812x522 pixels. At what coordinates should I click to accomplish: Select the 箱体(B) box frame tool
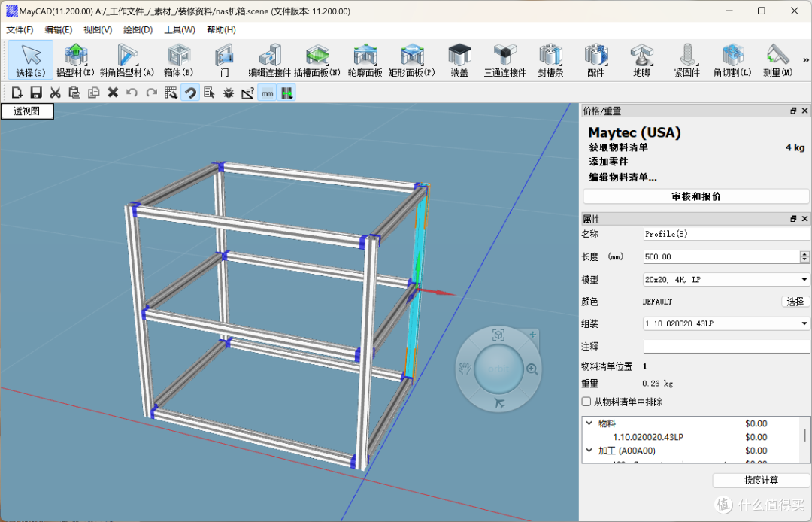coord(179,60)
